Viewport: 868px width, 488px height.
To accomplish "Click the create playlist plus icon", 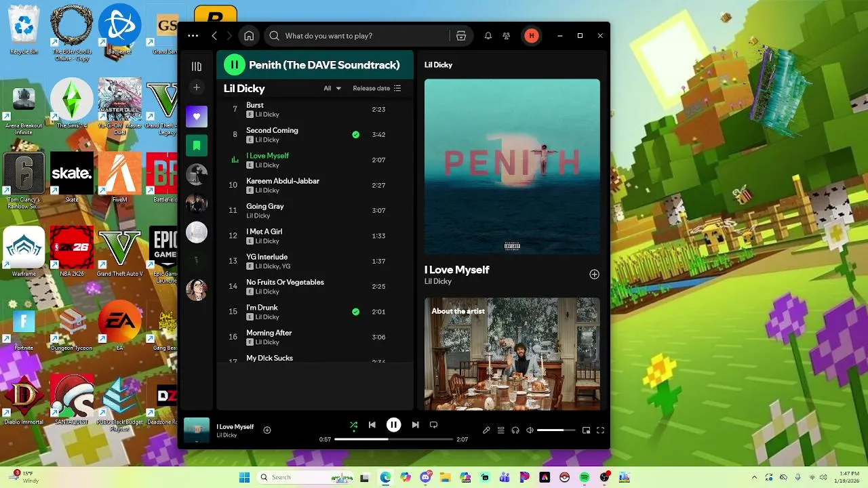I will pos(197,87).
